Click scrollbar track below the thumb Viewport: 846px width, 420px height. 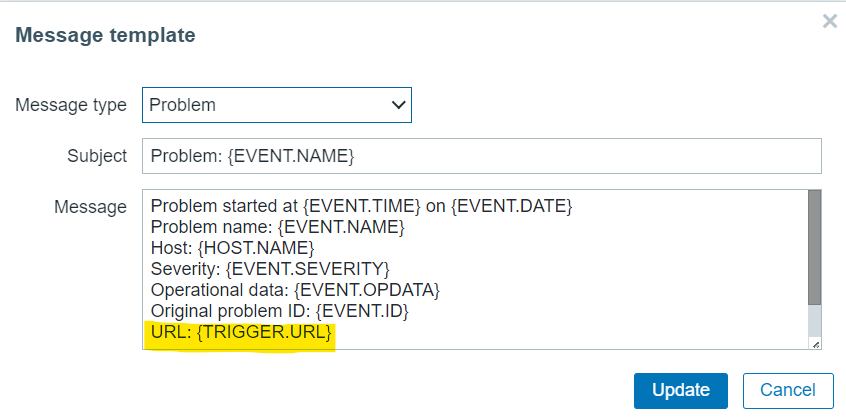pos(814,322)
